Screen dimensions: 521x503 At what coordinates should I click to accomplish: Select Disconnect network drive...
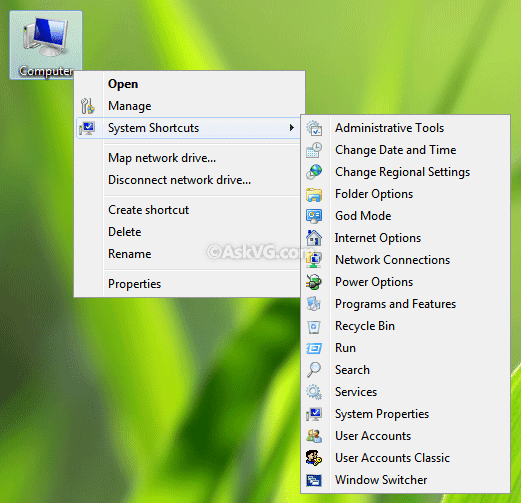click(x=189, y=180)
